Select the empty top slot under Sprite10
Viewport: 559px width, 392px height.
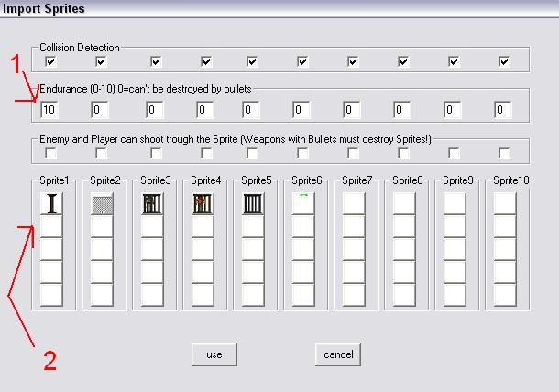pyautogui.click(x=505, y=203)
